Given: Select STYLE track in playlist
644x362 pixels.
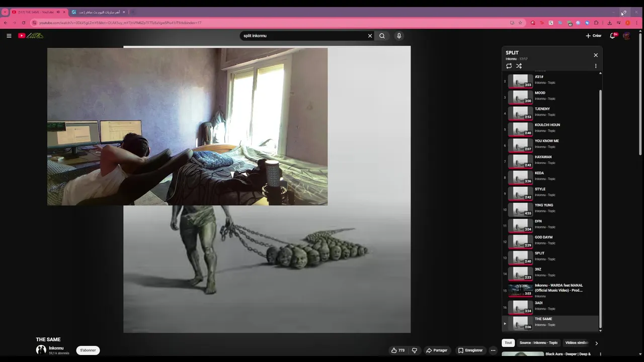Looking at the screenshot, I should [550, 193].
